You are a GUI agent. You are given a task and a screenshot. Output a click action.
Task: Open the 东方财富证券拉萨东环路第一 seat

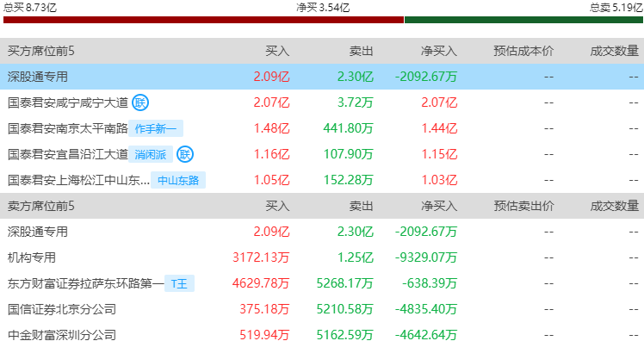(x=85, y=283)
